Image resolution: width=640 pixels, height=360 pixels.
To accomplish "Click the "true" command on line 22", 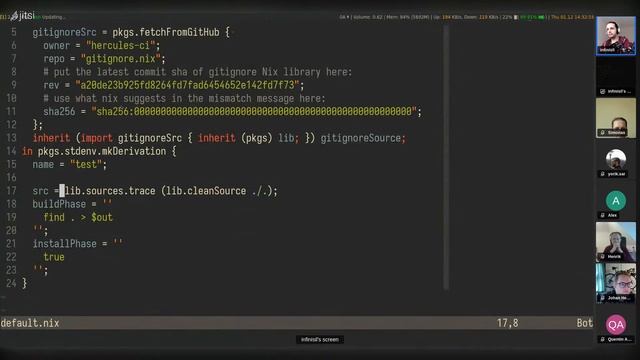I will [x=54, y=257].
